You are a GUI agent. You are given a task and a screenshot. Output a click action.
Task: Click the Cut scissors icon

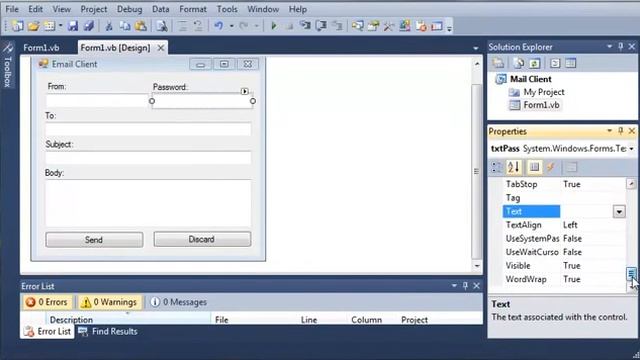coord(109,26)
